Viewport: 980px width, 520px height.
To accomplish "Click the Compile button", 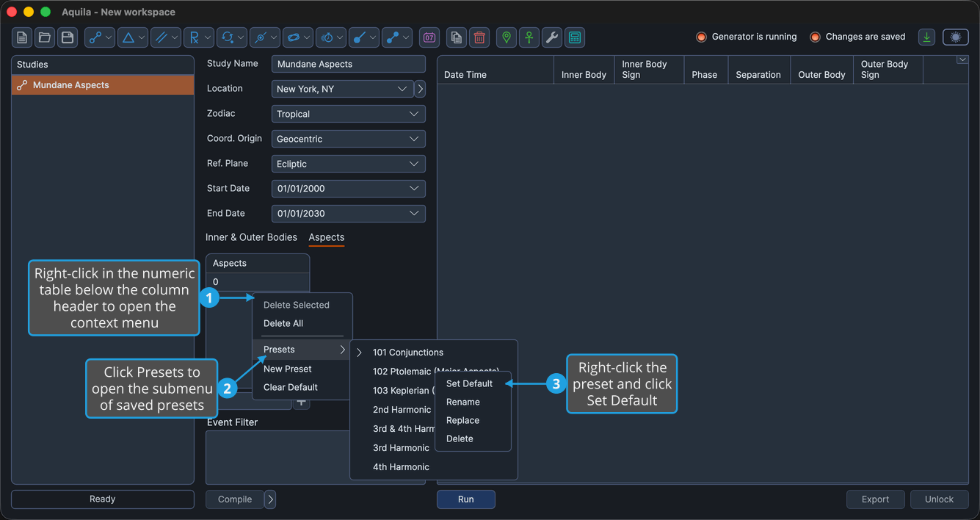I will click(x=235, y=499).
